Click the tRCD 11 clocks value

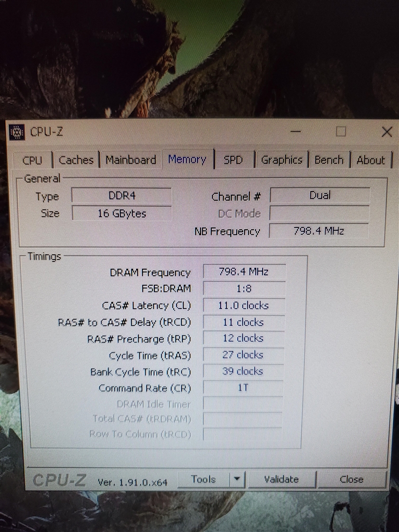click(x=244, y=322)
